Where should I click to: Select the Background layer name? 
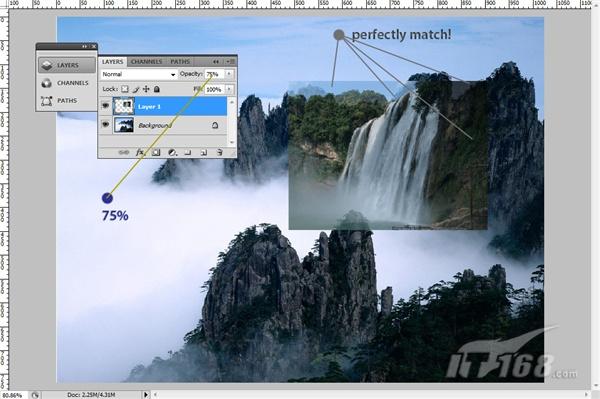155,125
